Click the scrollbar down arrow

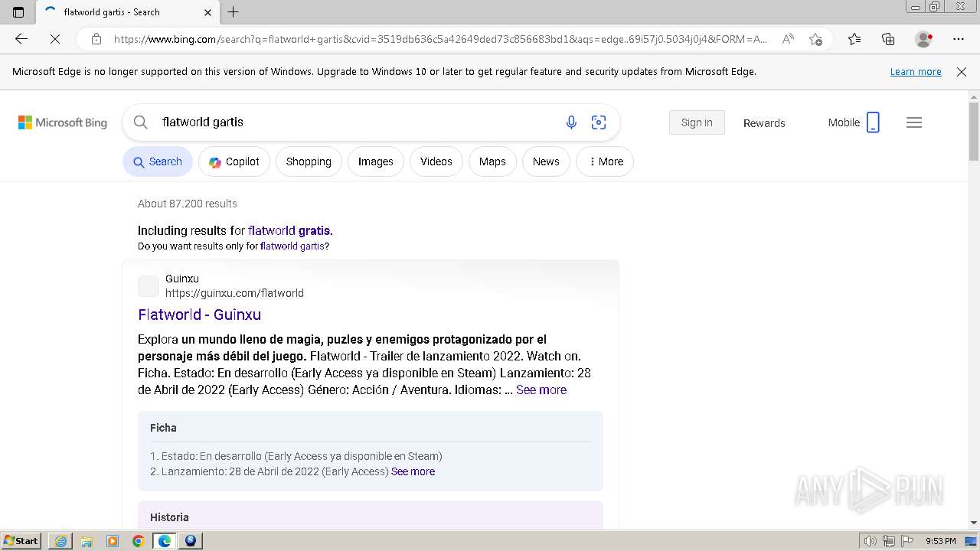(x=974, y=523)
